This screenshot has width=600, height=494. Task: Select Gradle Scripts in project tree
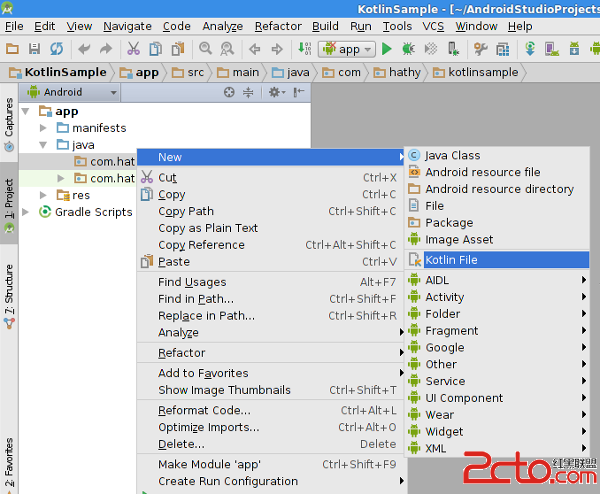point(86,212)
